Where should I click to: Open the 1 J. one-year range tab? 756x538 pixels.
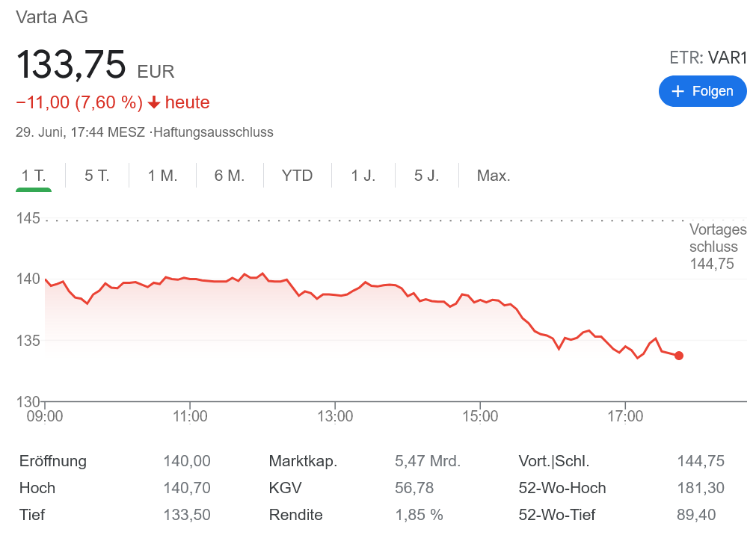click(x=364, y=176)
